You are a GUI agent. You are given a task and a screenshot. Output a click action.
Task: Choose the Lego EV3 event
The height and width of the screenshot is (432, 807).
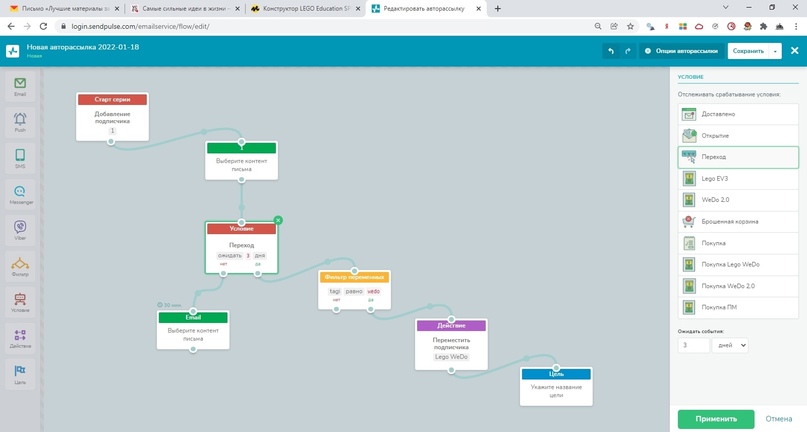738,179
